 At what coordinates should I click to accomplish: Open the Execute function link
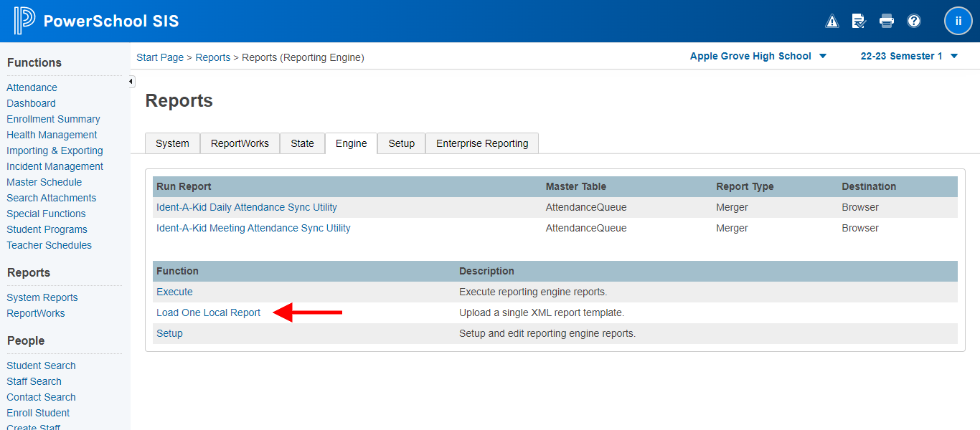(x=174, y=292)
